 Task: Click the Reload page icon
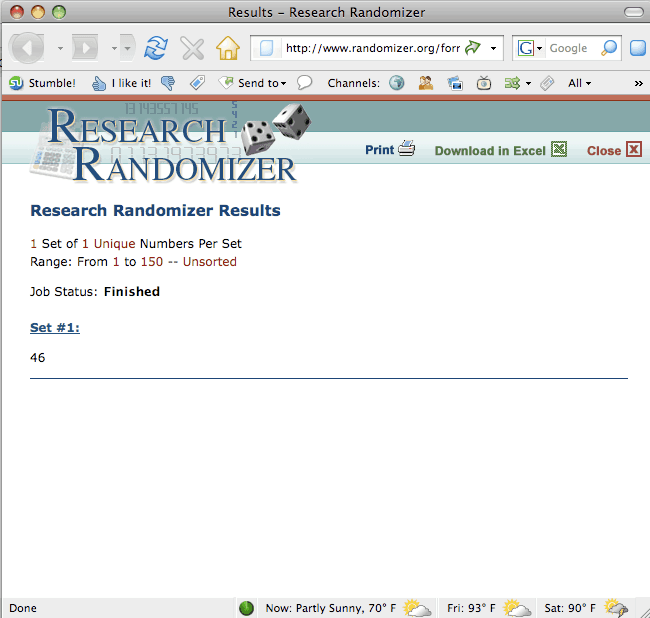click(x=156, y=48)
